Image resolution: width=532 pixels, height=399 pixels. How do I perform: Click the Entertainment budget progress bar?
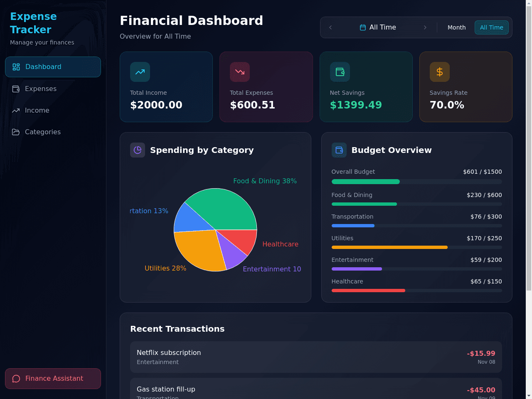pyautogui.click(x=416, y=269)
